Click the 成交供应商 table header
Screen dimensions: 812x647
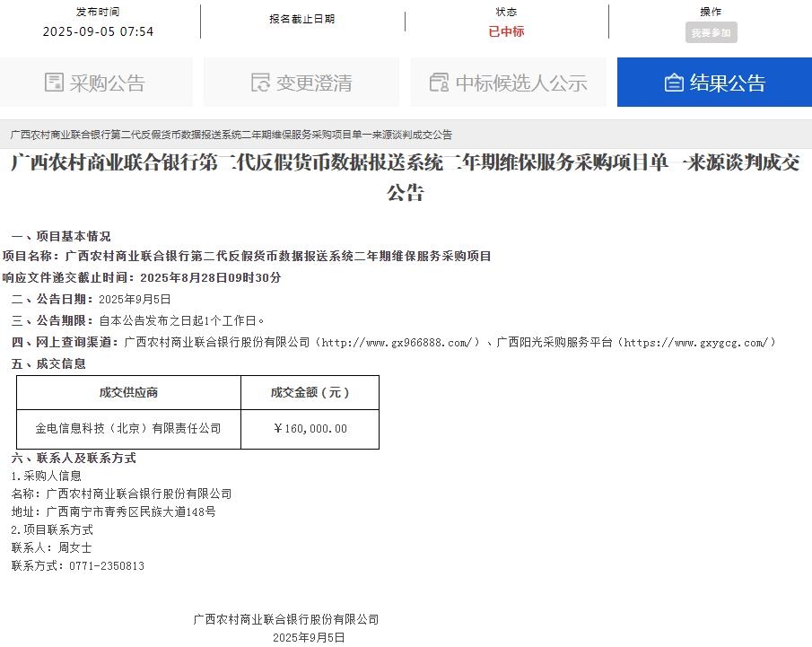(128, 393)
